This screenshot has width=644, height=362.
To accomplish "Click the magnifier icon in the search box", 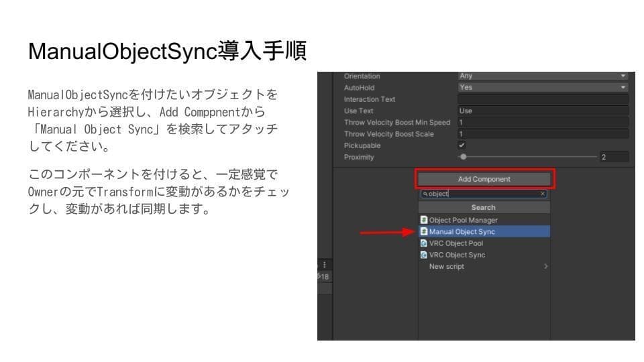I will coord(425,194).
